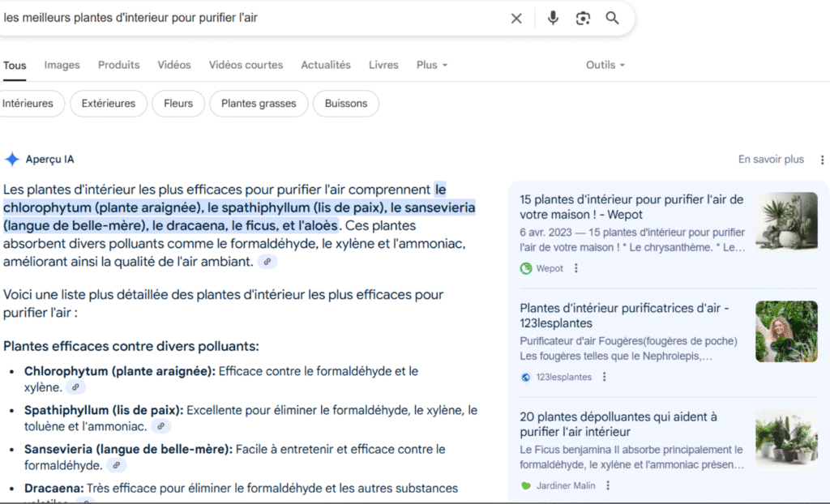Click the 123lesplantes result thumbnail
Screen dimensions: 830x504
point(786,331)
